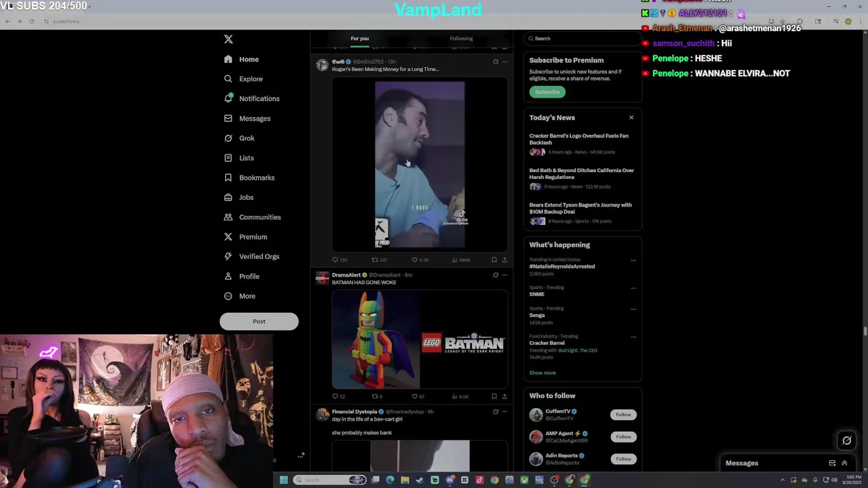Click the X logo in the sidebar
This screenshot has height=488, width=868.
click(x=229, y=39)
